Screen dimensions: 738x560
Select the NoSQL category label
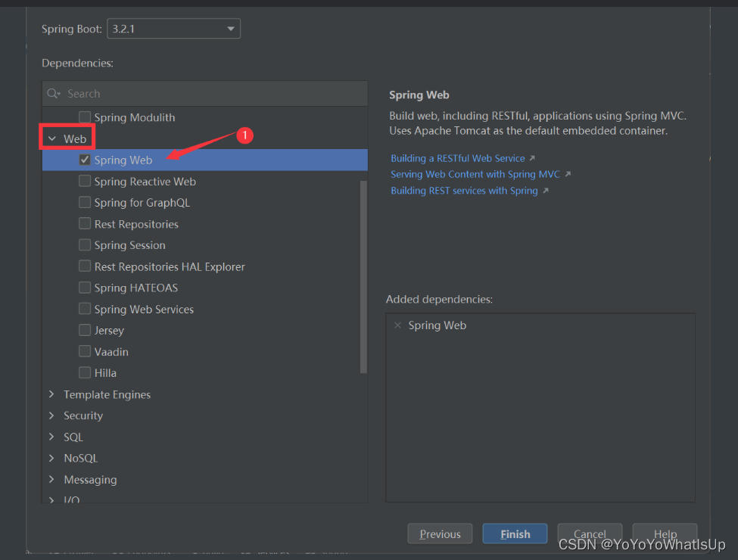81,458
